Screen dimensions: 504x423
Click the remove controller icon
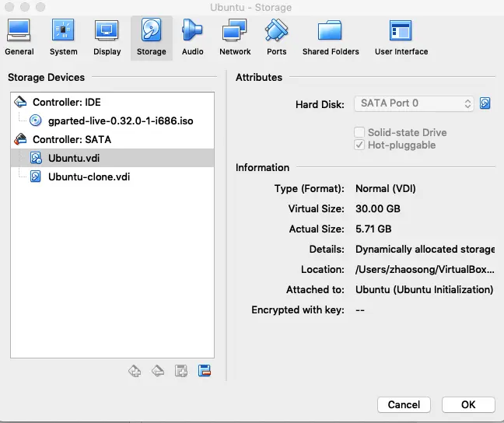point(158,371)
